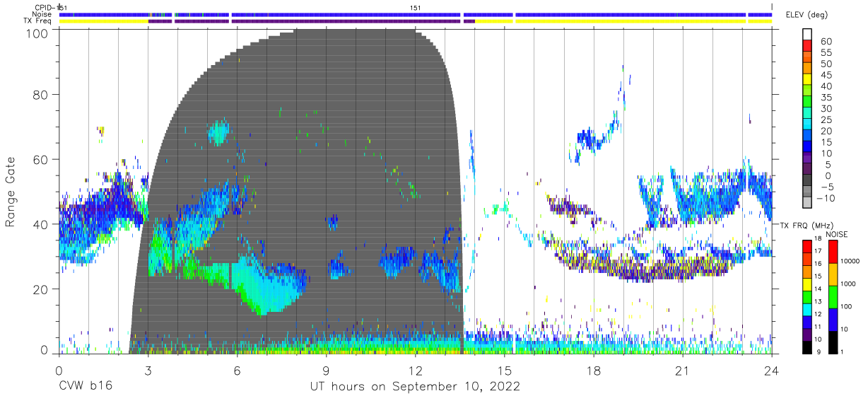This screenshot has width=868, height=401.
Task: Select the 12 UT tick on time axis
Action: (416, 371)
